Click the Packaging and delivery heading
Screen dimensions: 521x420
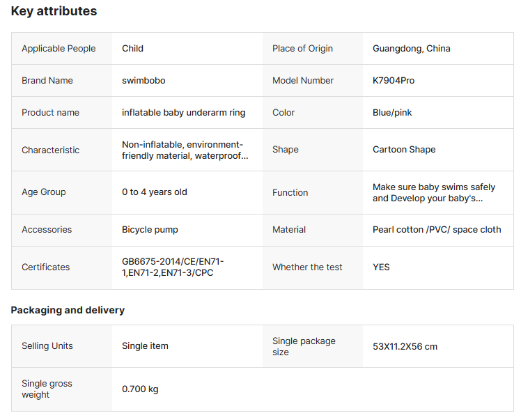tap(68, 310)
